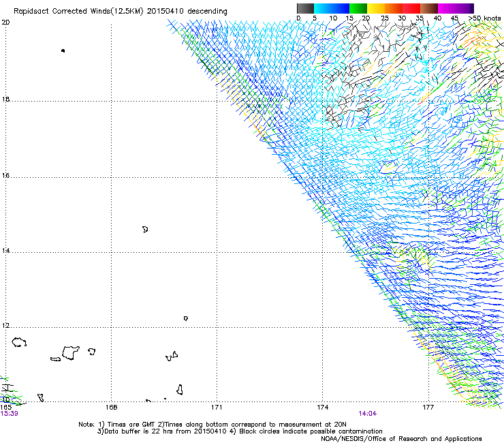The image size is (504, 443).
Task: Click the 'NOAA/NESDIS/Office of Research and Applications' credit
Action: [401, 439]
